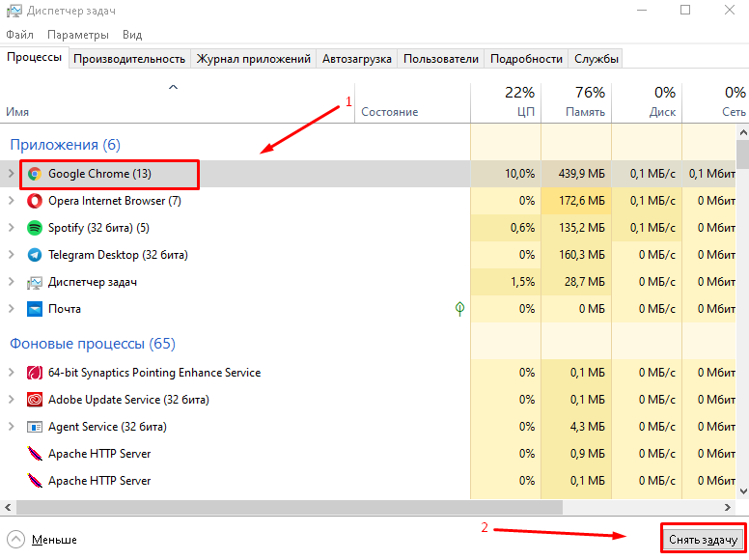The height and width of the screenshot is (560, 749).
Task: Open the Файл menu
Action: click(x=19, y=35)
